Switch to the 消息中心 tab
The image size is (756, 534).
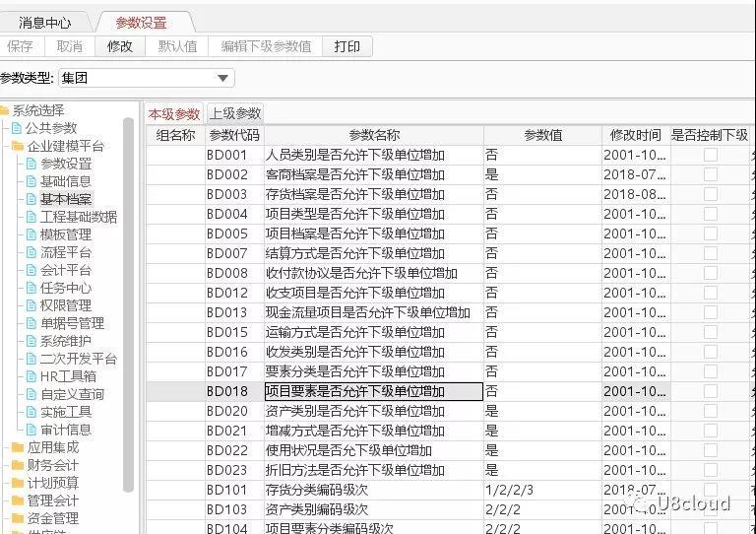(x=45, y=22)
